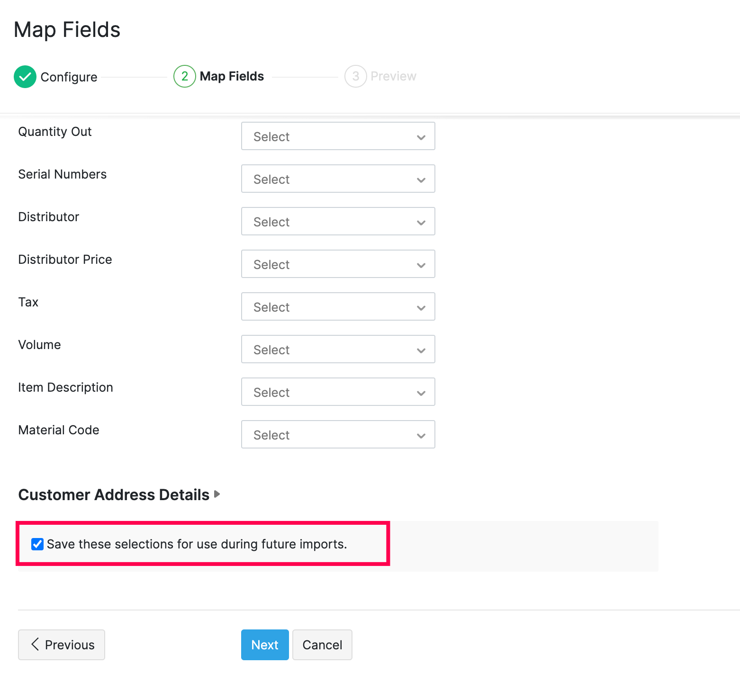Click the step 3 Preview circle

click(x=355, y=76)
